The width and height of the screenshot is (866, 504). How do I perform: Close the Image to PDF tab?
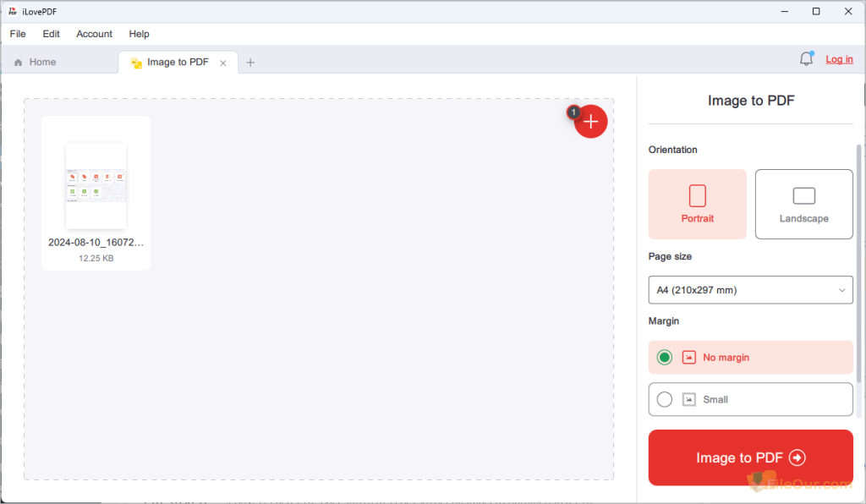[222, 62]
